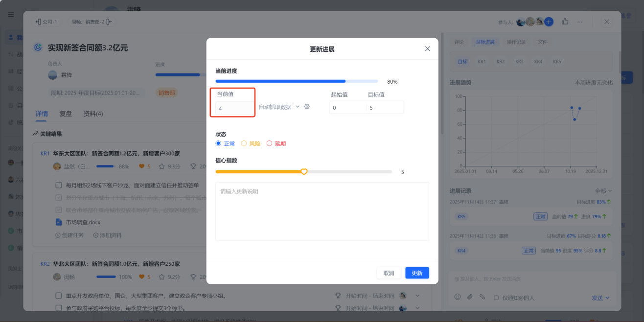Viewport: 644px width, 322px height.
Task: Click 创建任务 under KR1
Action: [69, 235]
